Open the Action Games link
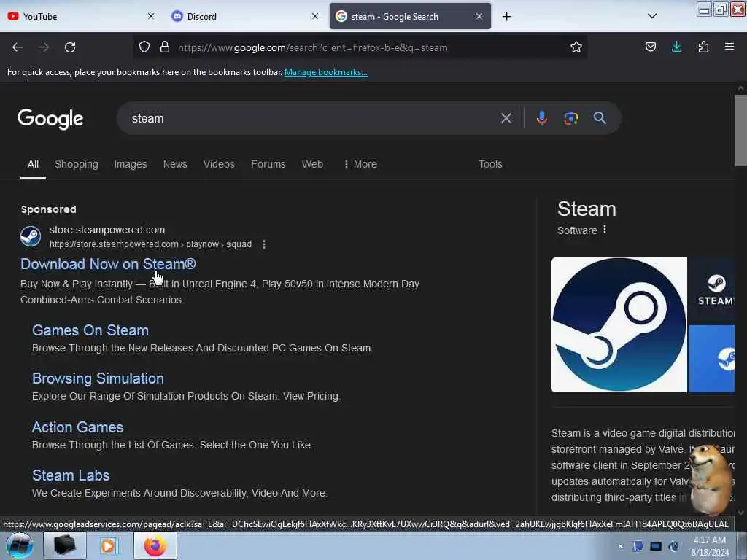This screenshot has width=747, height=560. tap(77, 427)
